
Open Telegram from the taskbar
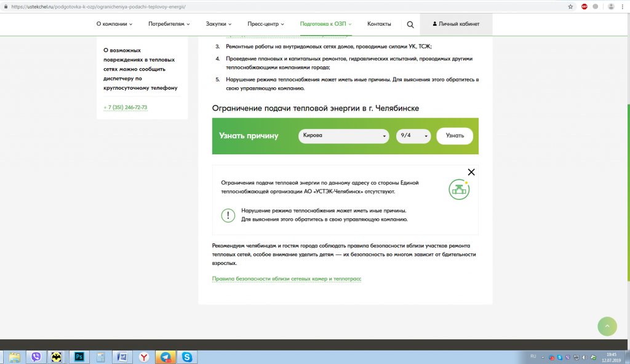[x=165, y=357]
